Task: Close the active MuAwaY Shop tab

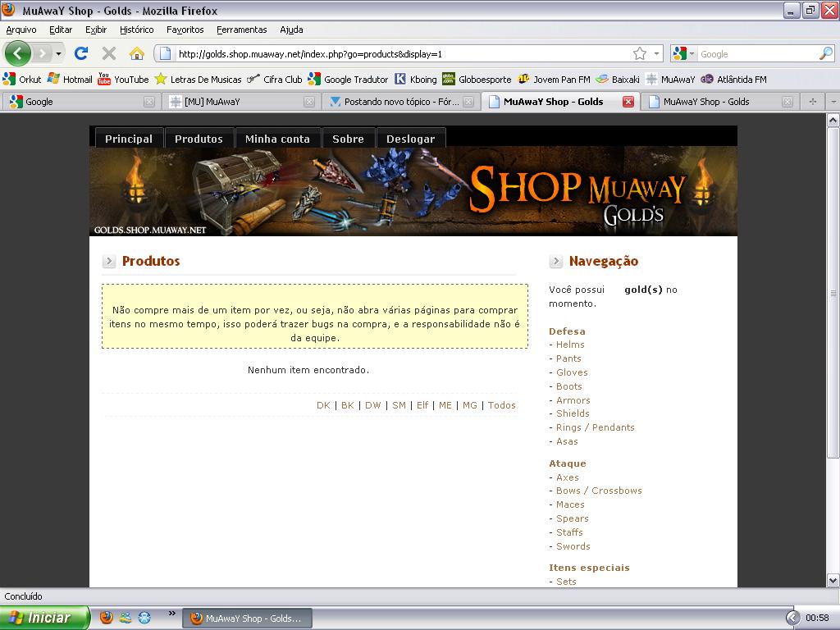Action: tap(628, 102)
